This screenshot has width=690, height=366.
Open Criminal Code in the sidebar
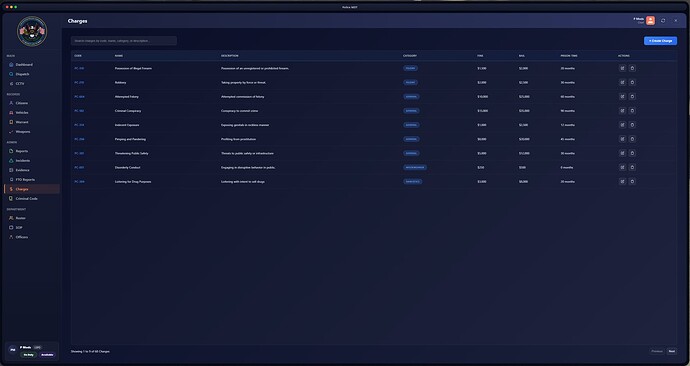[32, 198]
